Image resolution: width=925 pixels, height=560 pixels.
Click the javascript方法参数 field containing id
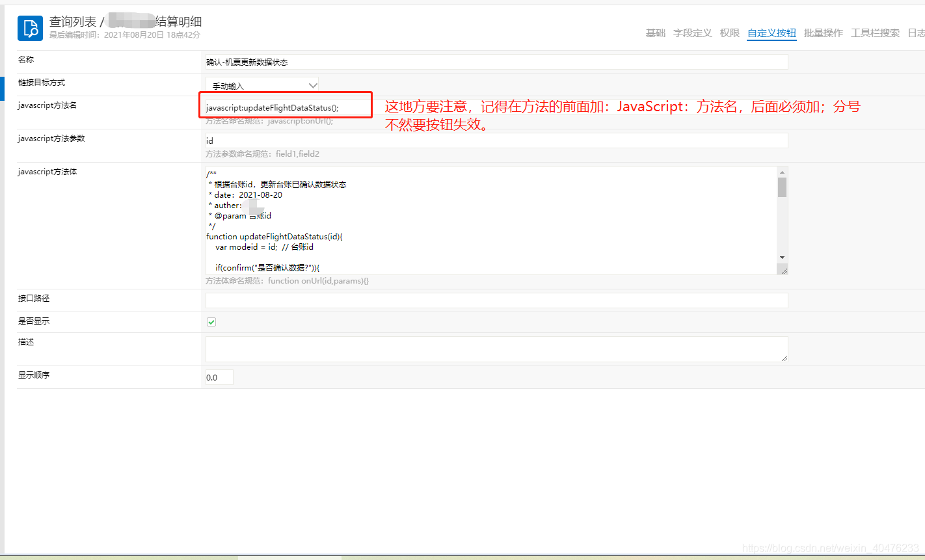[496, 140]
